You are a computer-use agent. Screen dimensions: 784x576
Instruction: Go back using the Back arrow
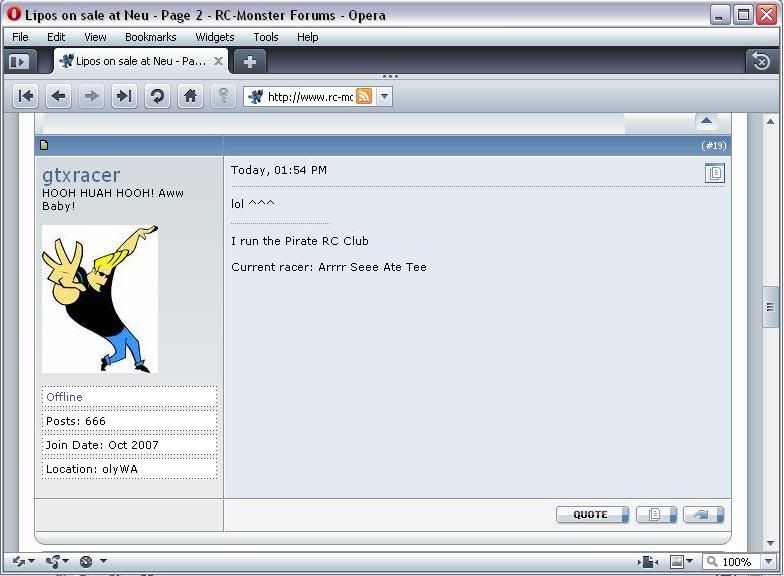(59, 96)
